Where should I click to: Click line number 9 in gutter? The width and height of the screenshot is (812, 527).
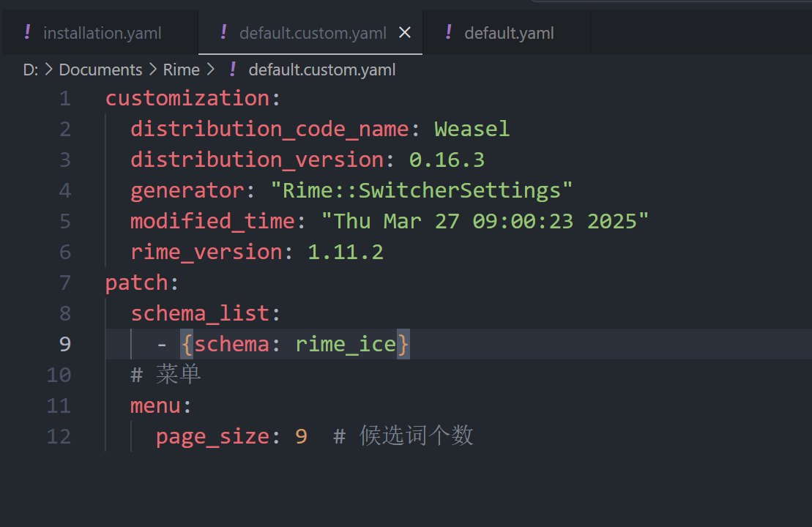[64, 344]
